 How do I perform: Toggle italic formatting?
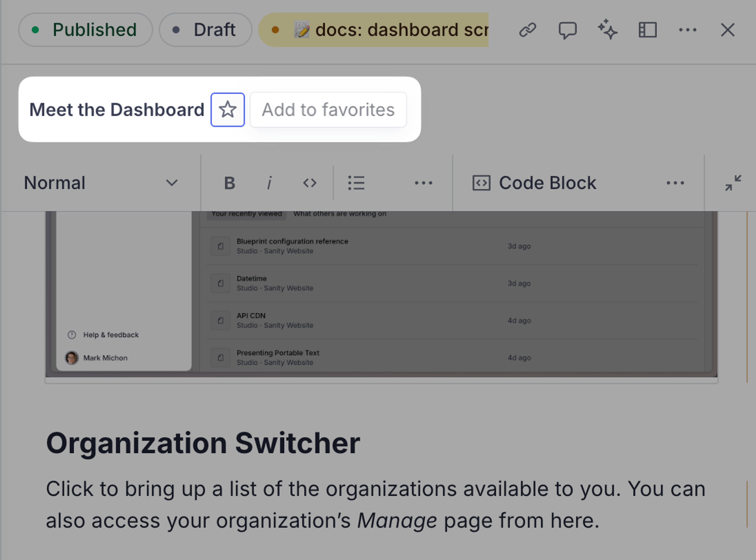click(270, 183)
